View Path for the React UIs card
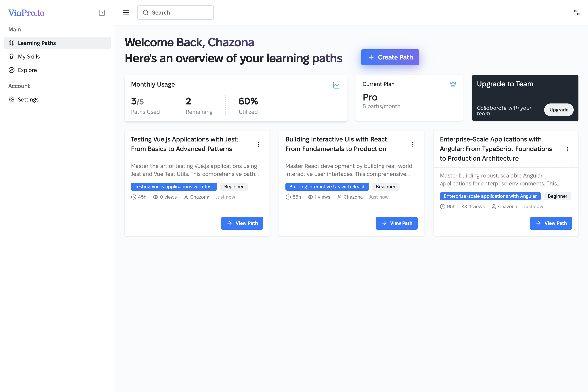 point(396,223)
